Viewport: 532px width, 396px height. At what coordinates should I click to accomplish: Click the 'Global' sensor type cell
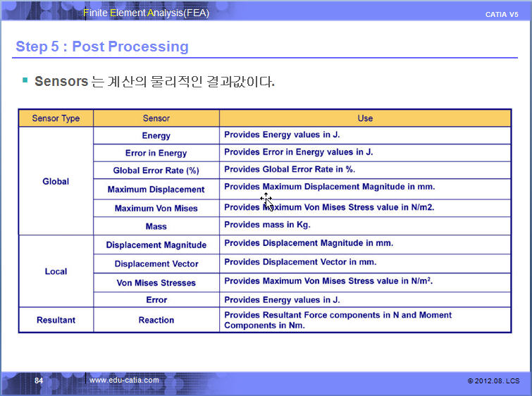56,181
